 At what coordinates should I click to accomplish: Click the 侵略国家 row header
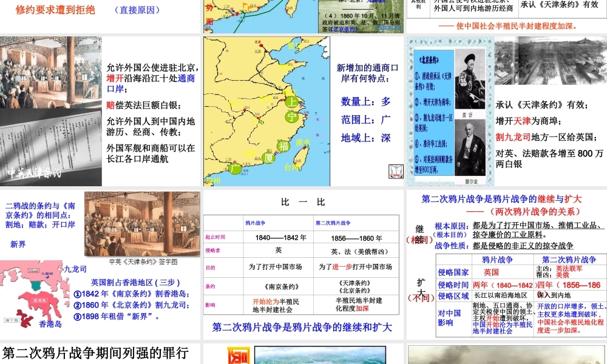(x=453, y=272)
